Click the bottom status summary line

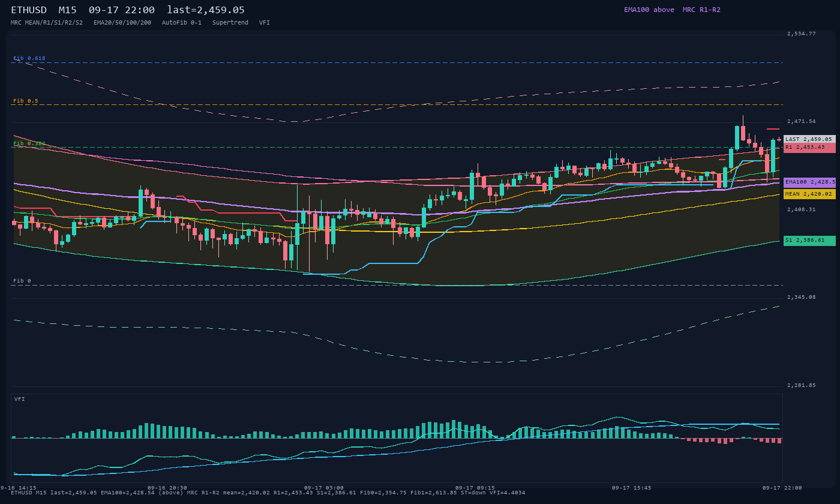[268, 493]
